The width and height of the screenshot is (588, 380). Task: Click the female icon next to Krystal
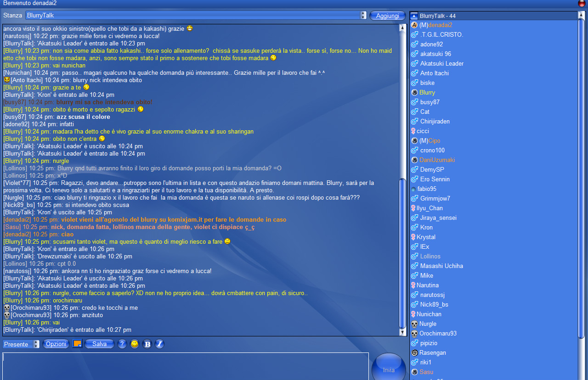(413, 237)
